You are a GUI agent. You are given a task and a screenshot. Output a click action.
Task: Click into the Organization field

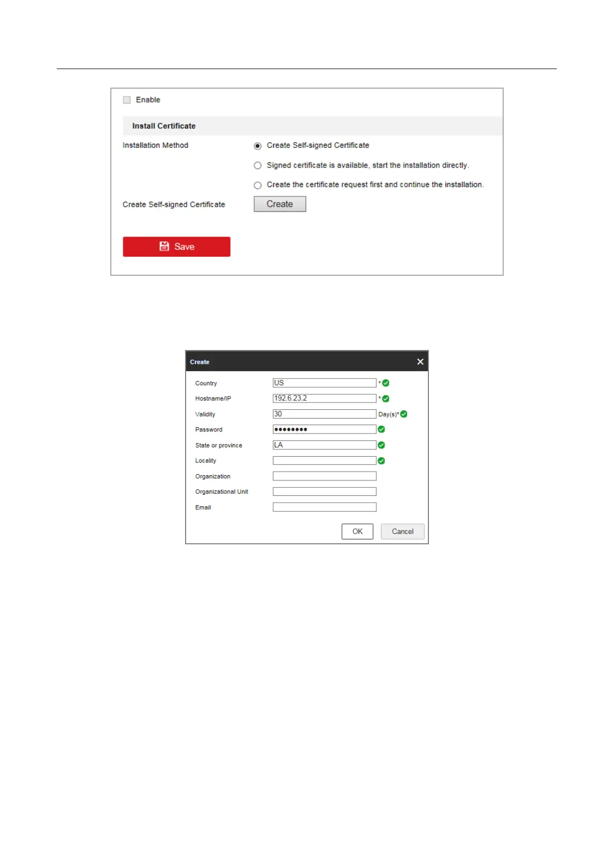[x=324, y=476]
